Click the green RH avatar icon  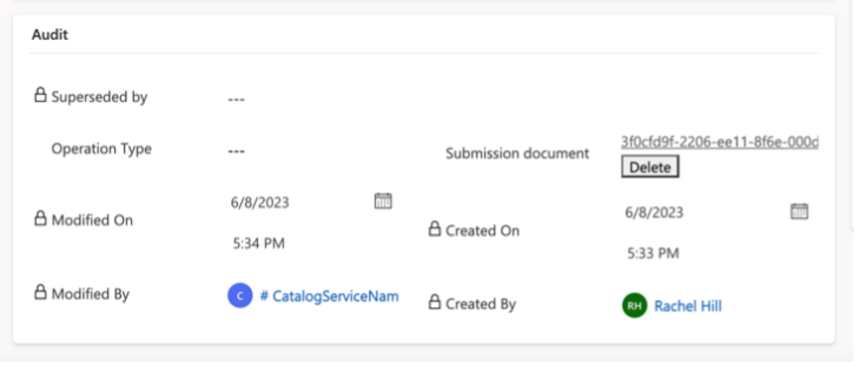pos(635,306)
